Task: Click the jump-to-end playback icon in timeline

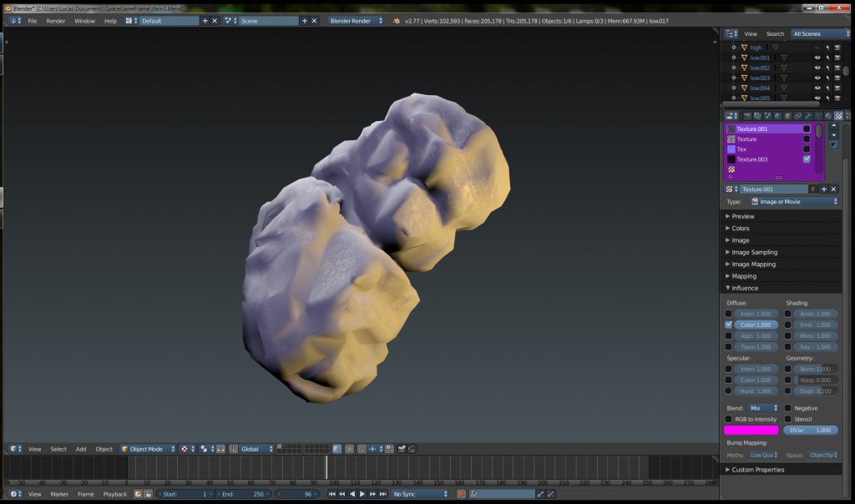Action: (382, 493)
